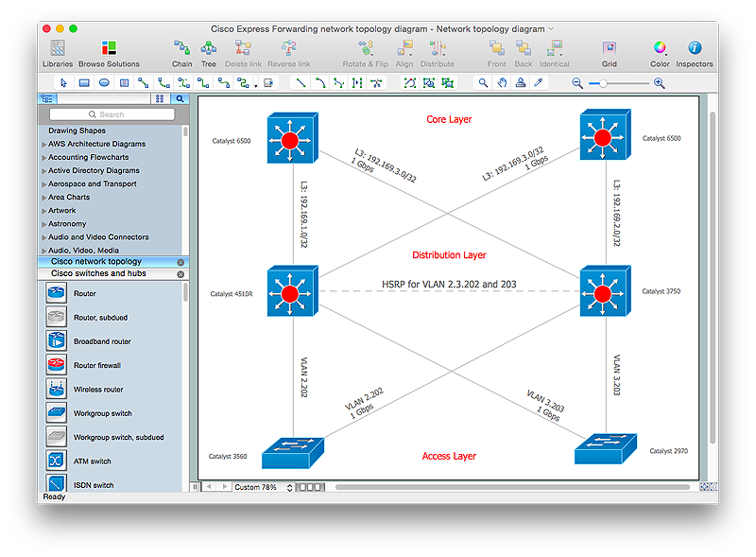
Task: Expand the Artwork category
Action: (x=44, y=211)
